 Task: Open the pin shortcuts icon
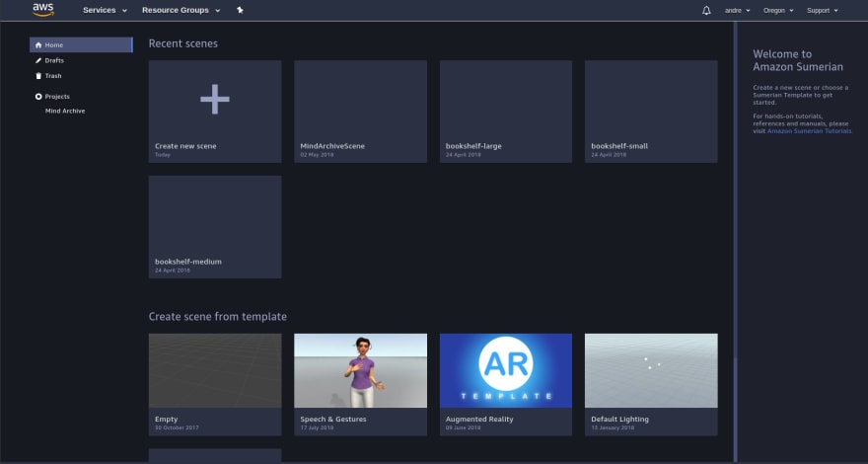click(x=240, y=10)
